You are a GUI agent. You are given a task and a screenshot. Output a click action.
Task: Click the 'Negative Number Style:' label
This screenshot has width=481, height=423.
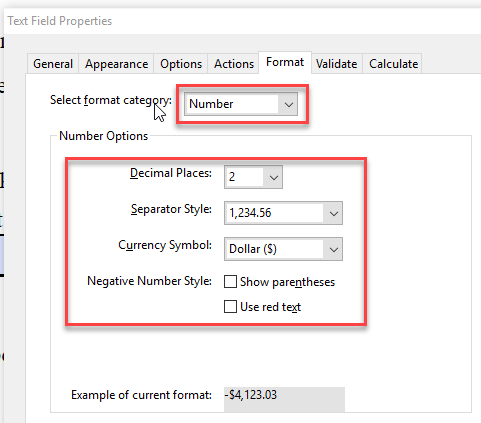(149, 281)
